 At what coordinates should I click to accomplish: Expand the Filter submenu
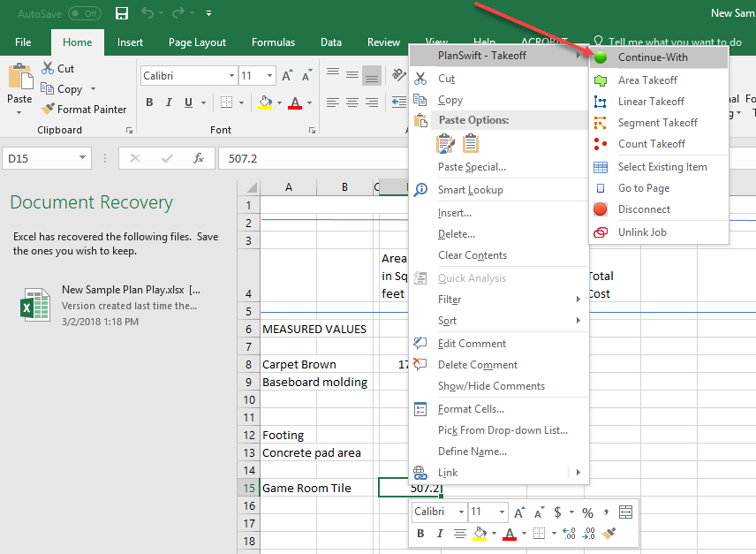pyautogui.click(x=498, y=300)
